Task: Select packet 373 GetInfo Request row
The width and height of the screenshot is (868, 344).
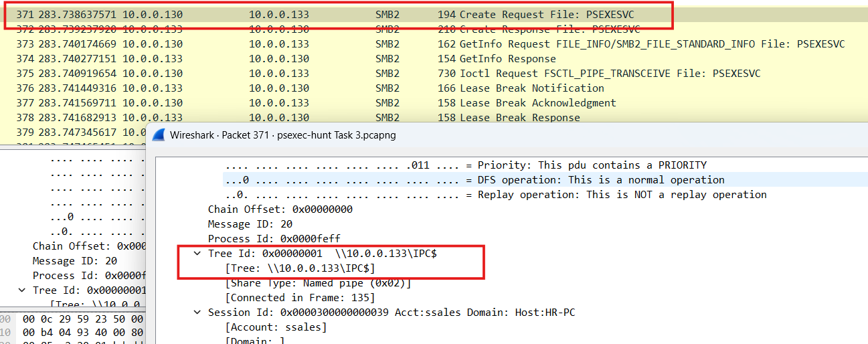Action: tap(434, 44)
